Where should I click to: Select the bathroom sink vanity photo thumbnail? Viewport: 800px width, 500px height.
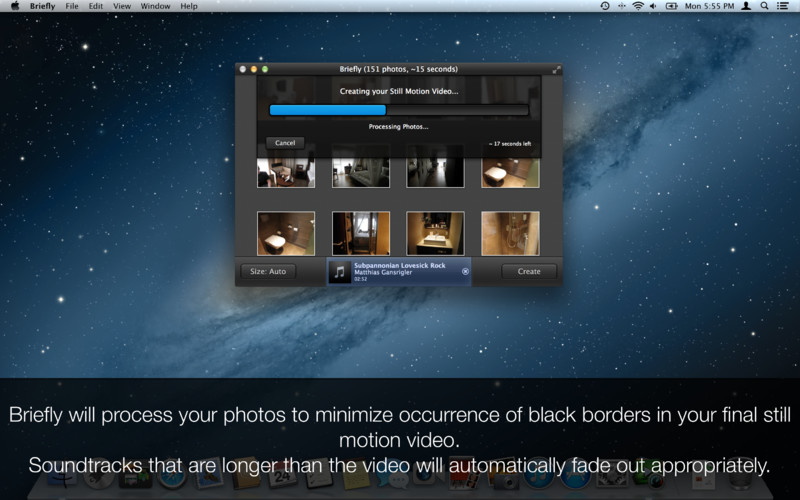pyautogui.click(x=435, y=233)
